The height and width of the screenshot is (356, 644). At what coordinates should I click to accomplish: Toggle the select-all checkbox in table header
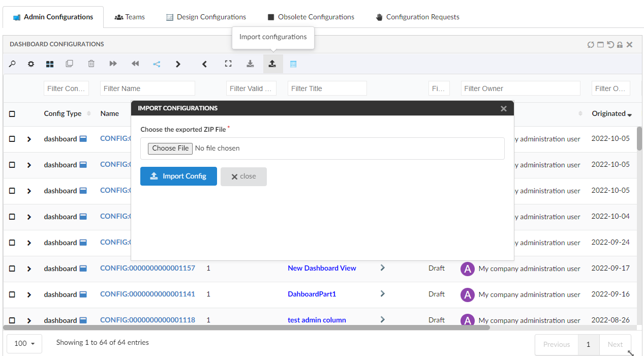click(12, 114)
